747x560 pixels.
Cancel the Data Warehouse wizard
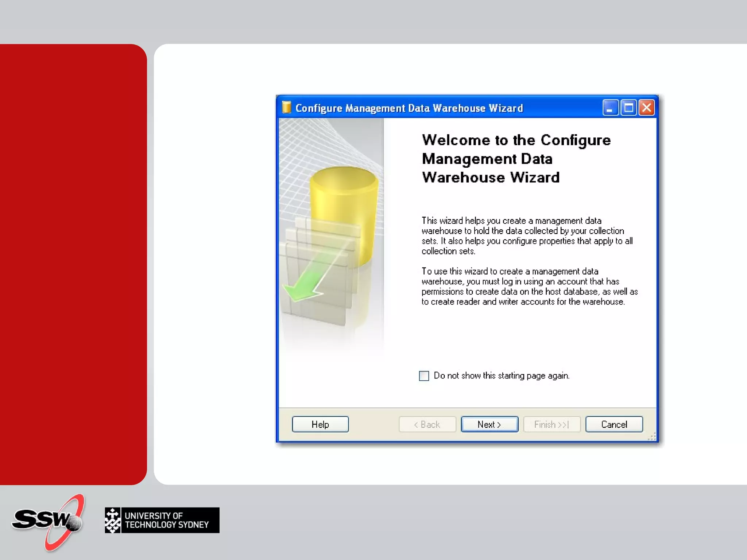pyautogui.click(x=614, y=424)
